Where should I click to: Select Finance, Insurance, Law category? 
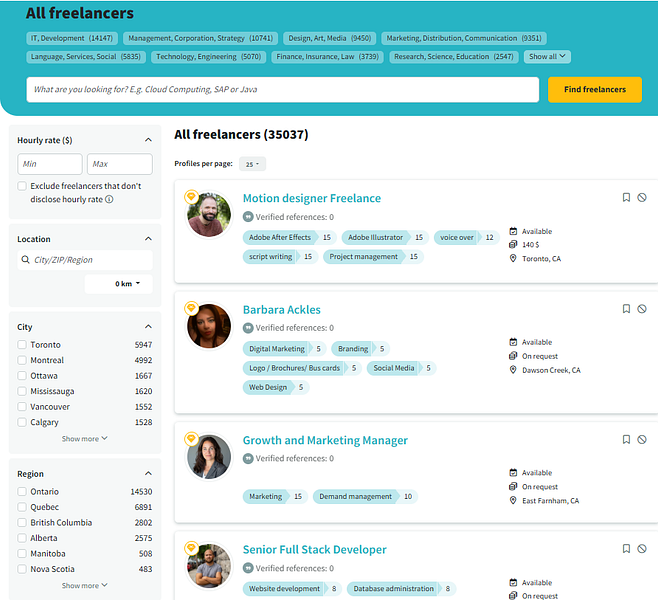[x=327, y=57]
